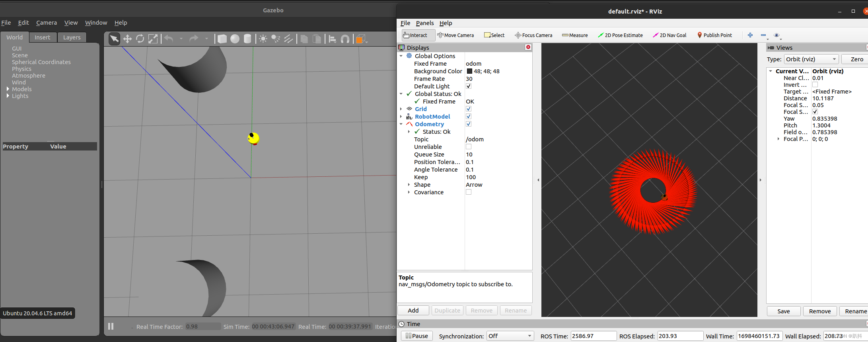Expand the Models node in Gazebo World
Screen dimensions: 868x342
[8, 89]
